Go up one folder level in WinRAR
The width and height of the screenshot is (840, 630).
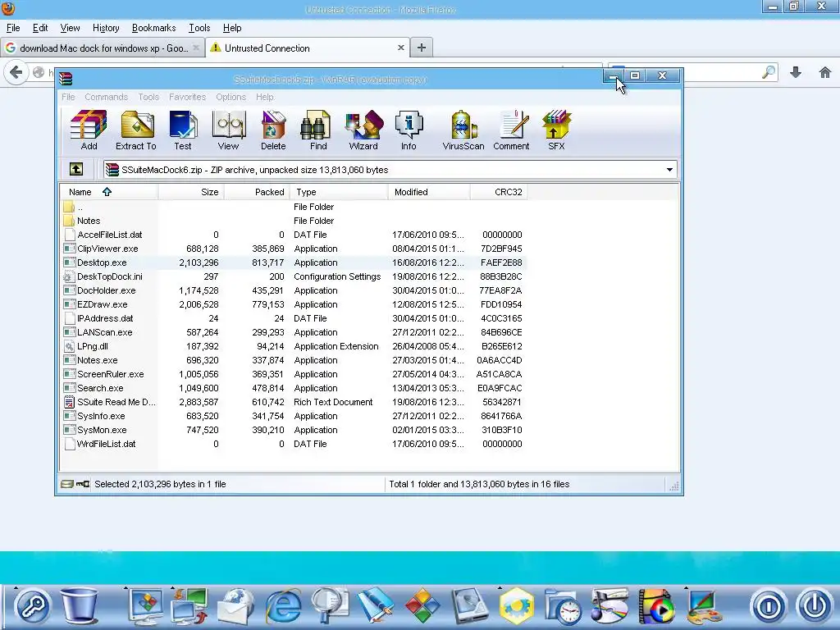[x=76, y=169]
